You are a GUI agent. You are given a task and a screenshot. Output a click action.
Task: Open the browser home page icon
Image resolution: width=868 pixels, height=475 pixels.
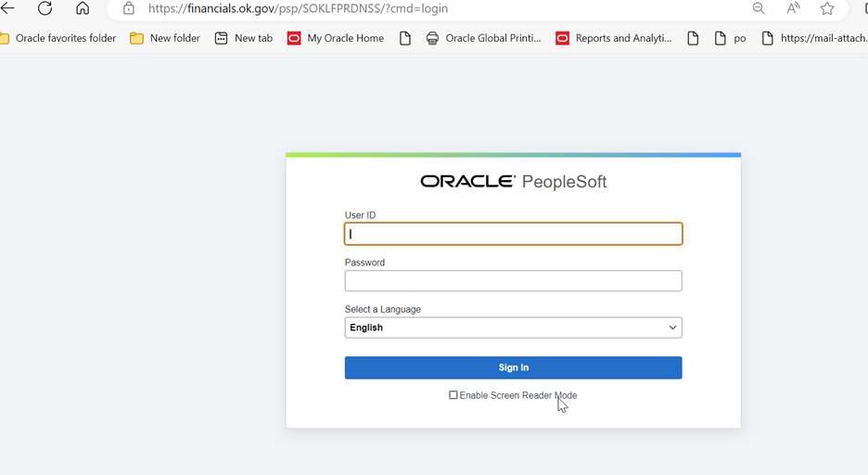point(83,8)
